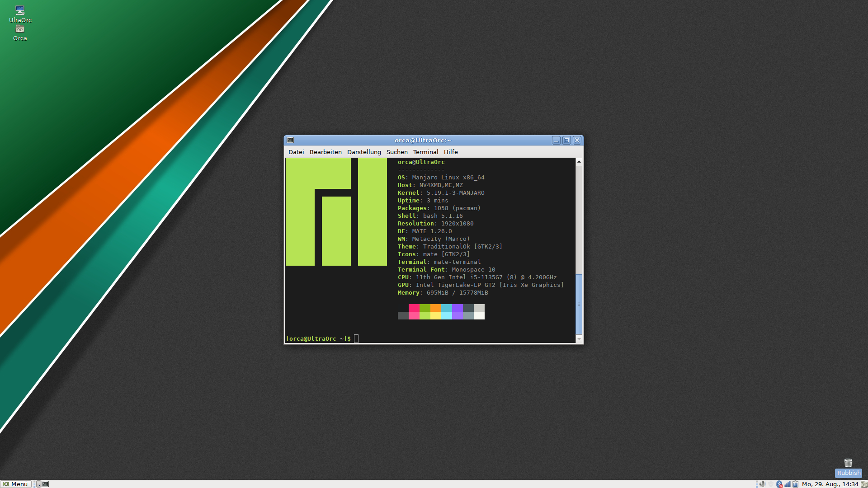Open the clock showing Mo, 29. Aug., 14:34
868x488 pixels.
(x=830, y=484)
